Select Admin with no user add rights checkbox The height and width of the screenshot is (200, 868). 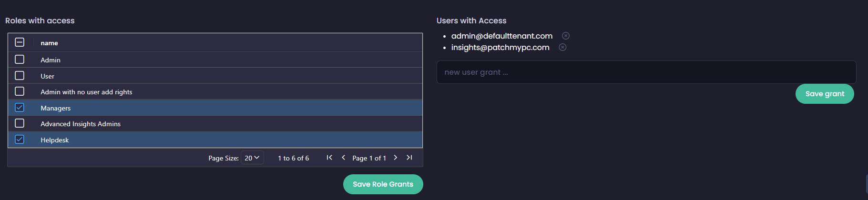coord(20,91)
